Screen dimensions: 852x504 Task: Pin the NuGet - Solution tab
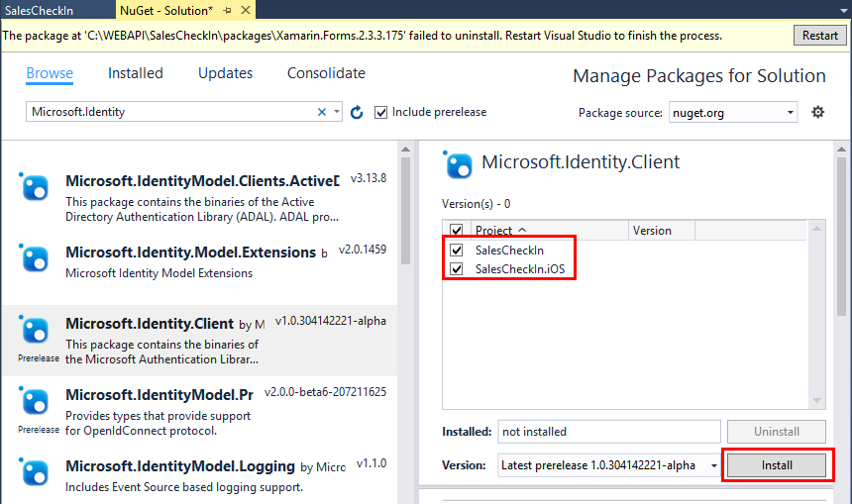227,10
